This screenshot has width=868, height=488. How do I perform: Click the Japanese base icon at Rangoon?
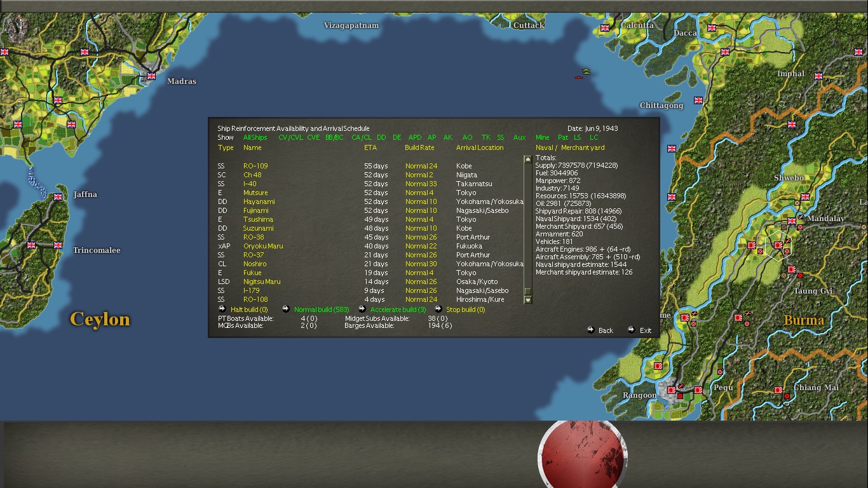(671, 390)
